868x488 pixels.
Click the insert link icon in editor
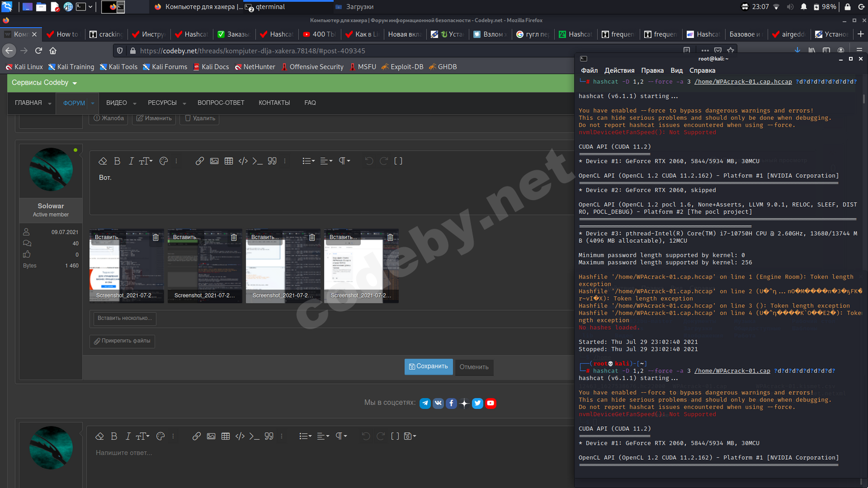click(200, 161)
